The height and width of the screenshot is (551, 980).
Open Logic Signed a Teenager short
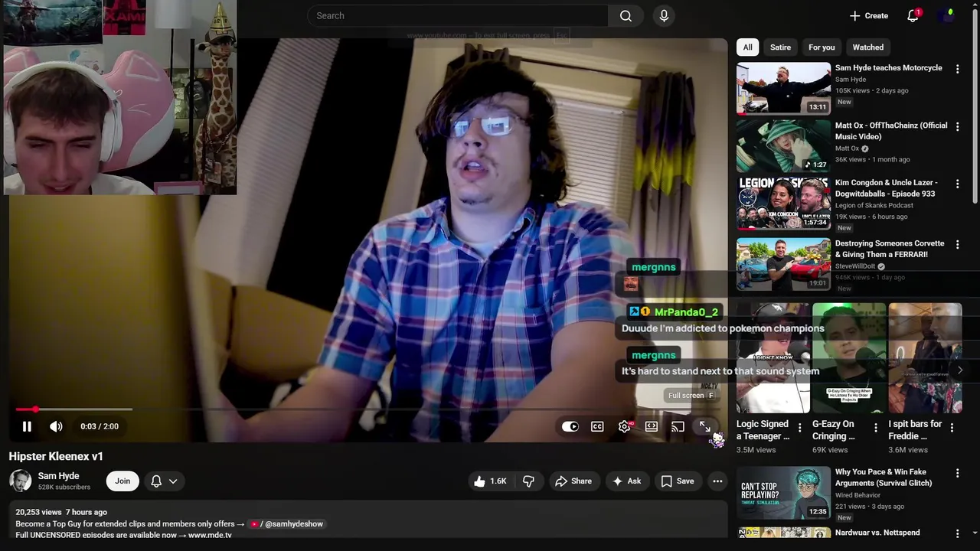773,358
